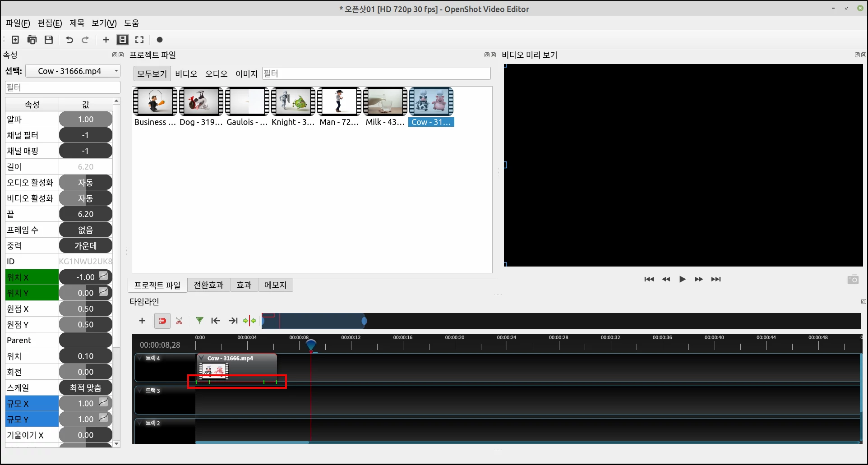Click the Jump to Start playback button
The width and height of the screenshot is (868, 465).
tap(649, 279)
